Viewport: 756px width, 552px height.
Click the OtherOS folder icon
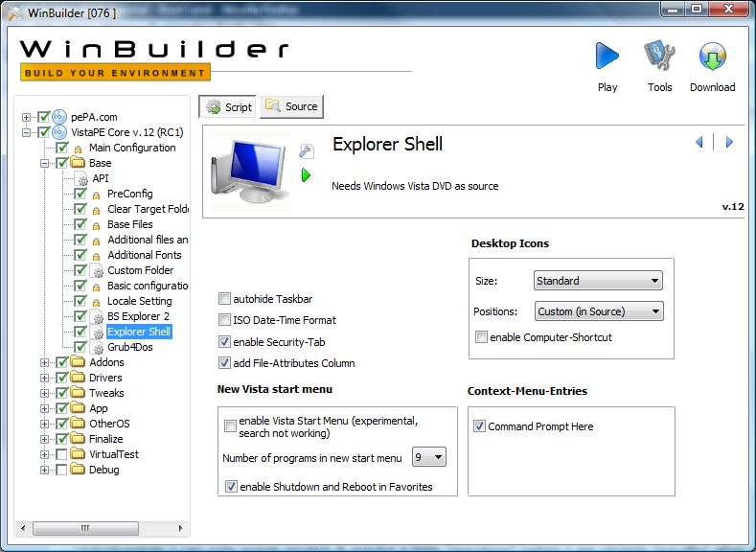coord(78,424)
